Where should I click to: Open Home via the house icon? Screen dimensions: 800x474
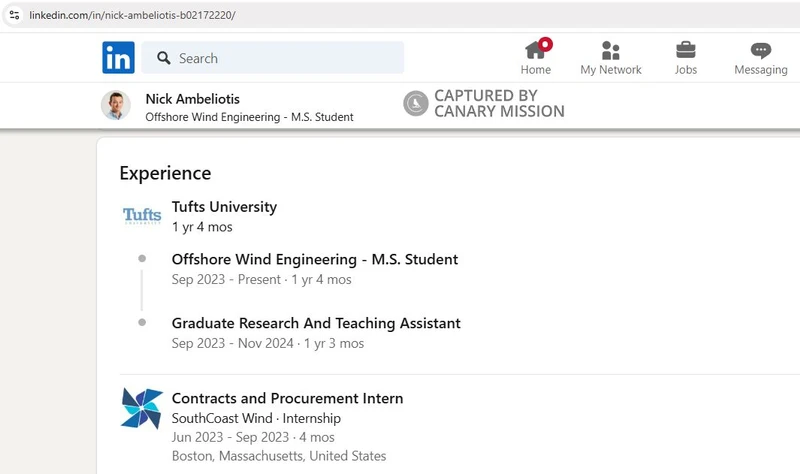(535, 51)
